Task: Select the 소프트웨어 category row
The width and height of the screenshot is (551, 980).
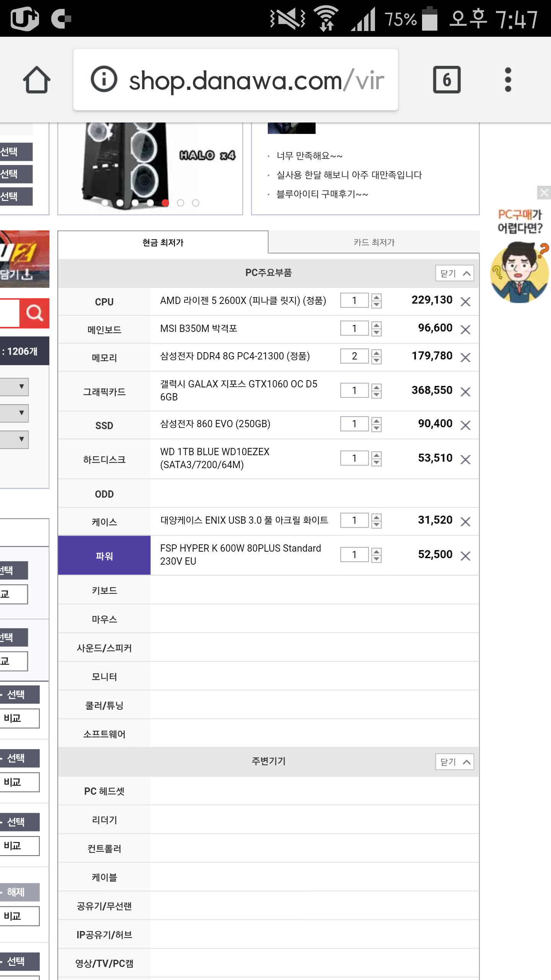Action: 104,734
